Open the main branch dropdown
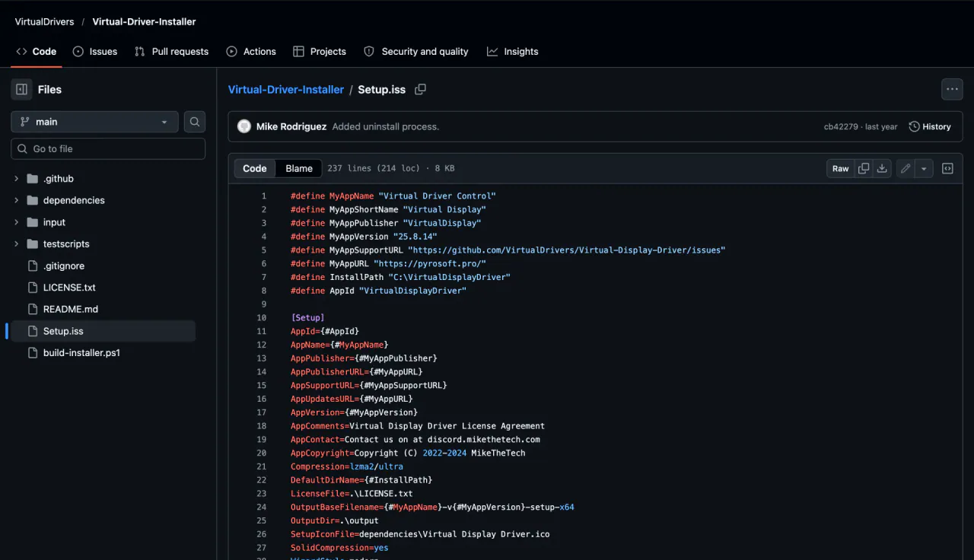 coord(94,122)
